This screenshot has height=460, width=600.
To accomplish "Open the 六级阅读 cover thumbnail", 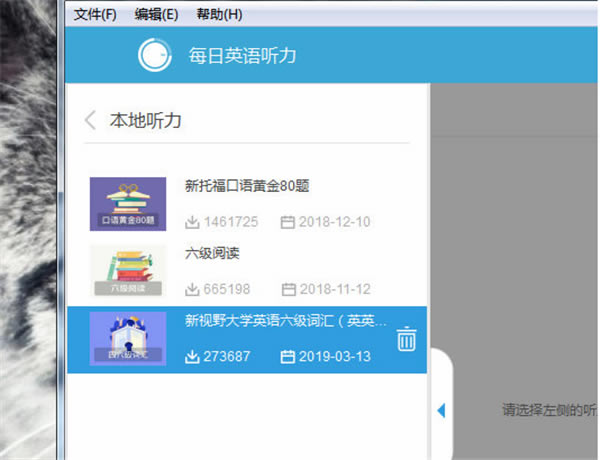I will 128,271.
